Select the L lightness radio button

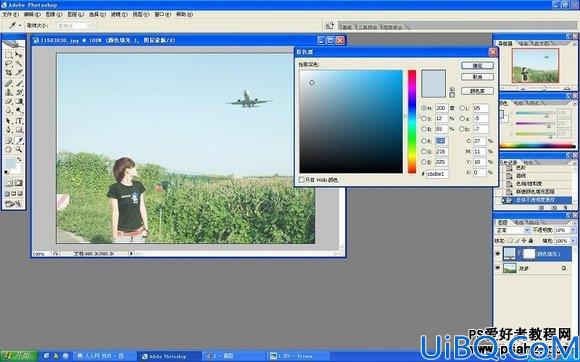[462, 108]
